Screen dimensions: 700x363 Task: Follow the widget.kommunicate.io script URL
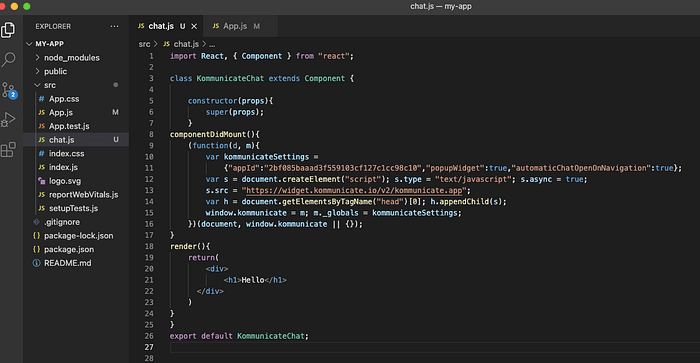pos(354,191)
